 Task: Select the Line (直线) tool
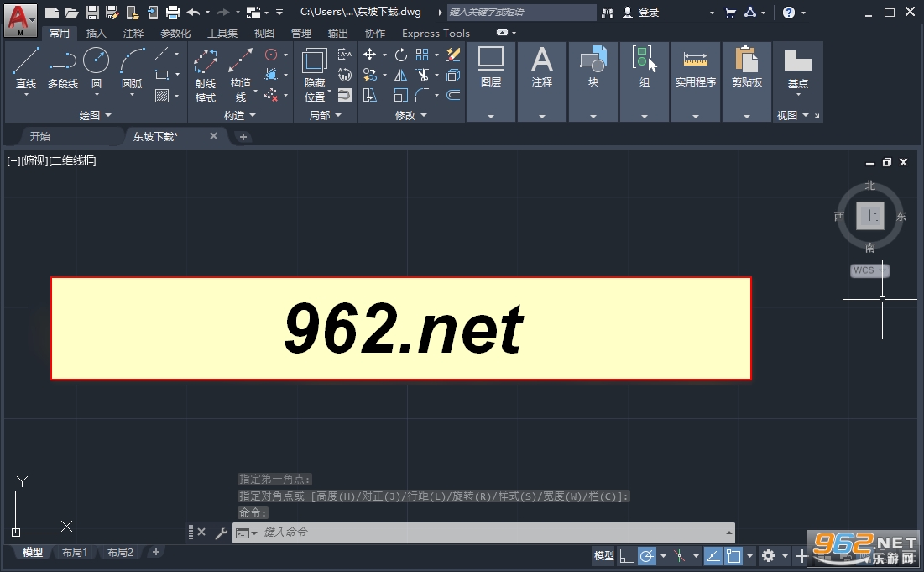click(x=25, y=68)
